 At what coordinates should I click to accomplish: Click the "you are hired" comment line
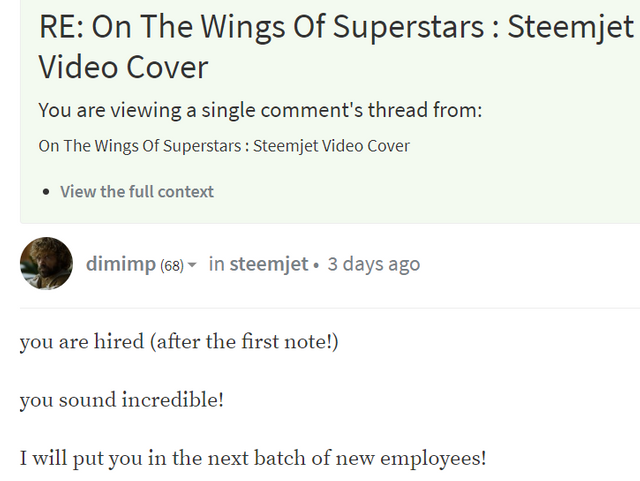[180, 342]
